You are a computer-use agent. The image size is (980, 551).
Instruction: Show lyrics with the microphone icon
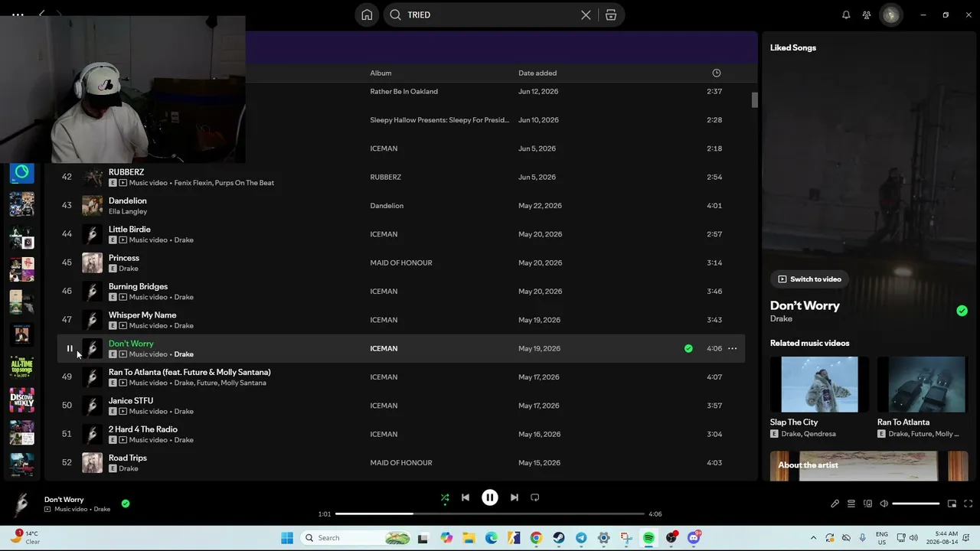[x=835, y=504]
